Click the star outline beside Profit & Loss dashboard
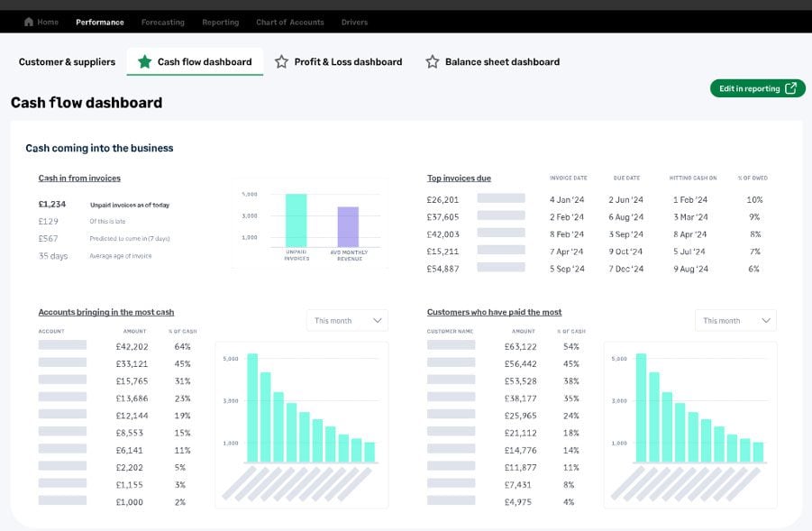 point(280,61)
